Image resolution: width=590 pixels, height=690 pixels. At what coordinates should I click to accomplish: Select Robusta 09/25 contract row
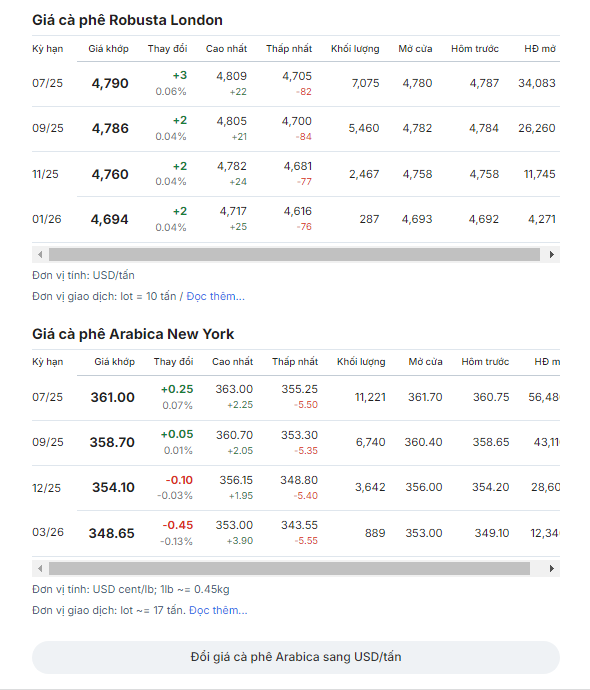point(296,128)
